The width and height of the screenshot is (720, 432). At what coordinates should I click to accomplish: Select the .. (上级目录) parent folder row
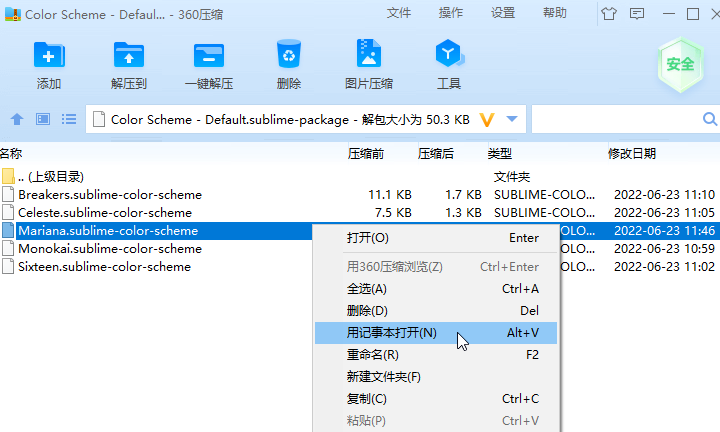(x=360, y=177)
